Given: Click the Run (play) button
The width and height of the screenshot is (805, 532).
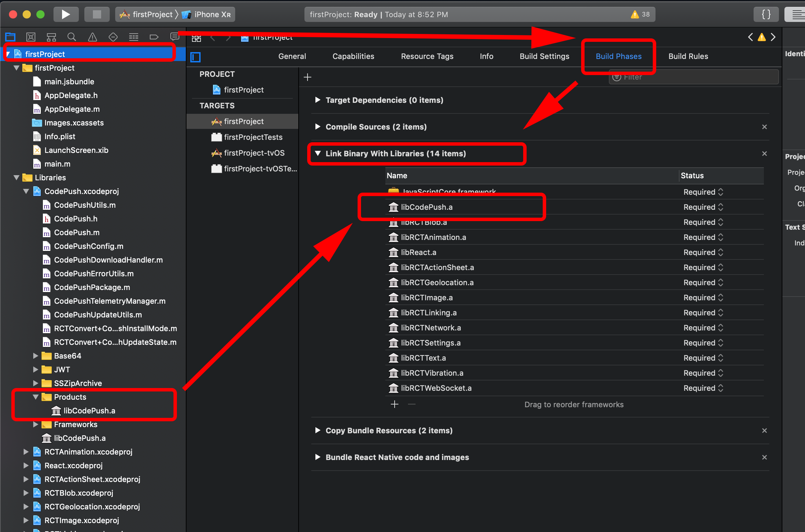Looking at the screenshot, I should point(66,14).
